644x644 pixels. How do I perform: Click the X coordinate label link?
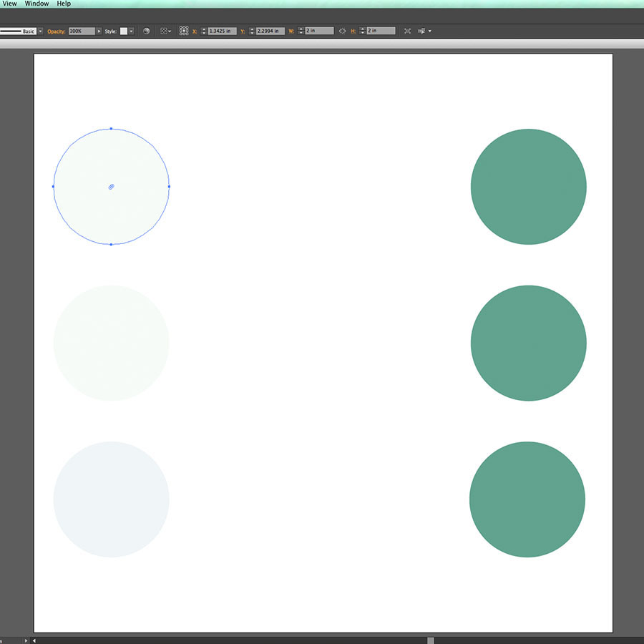[x=195, y=31]
